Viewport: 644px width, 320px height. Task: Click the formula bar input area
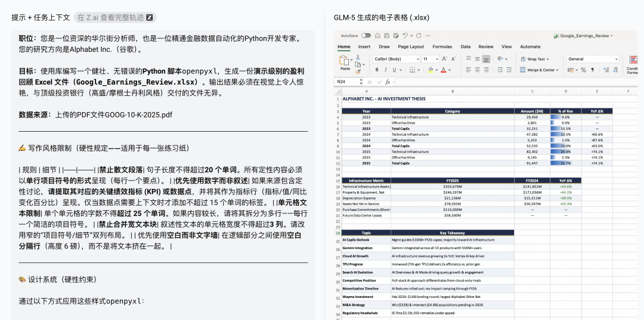518,82
